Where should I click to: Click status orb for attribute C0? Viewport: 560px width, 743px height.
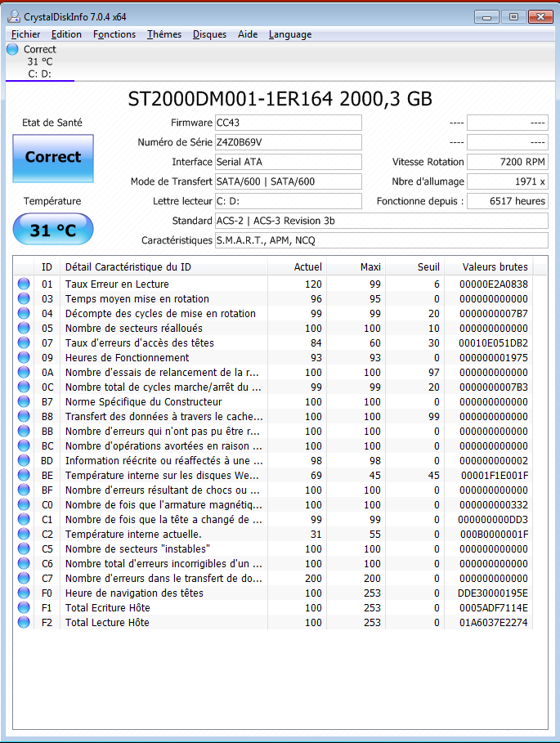[x=24, y=504]
